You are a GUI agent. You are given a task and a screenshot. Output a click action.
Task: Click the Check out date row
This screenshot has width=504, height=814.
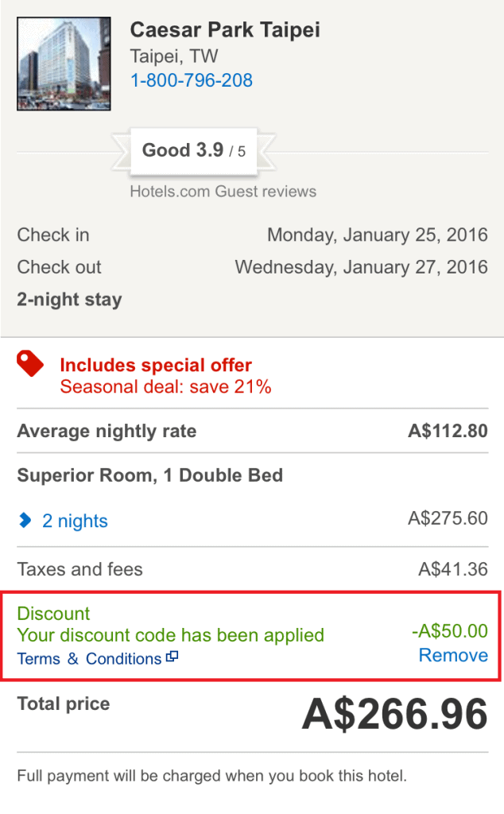pyautogui.click(x=252, y=266)
